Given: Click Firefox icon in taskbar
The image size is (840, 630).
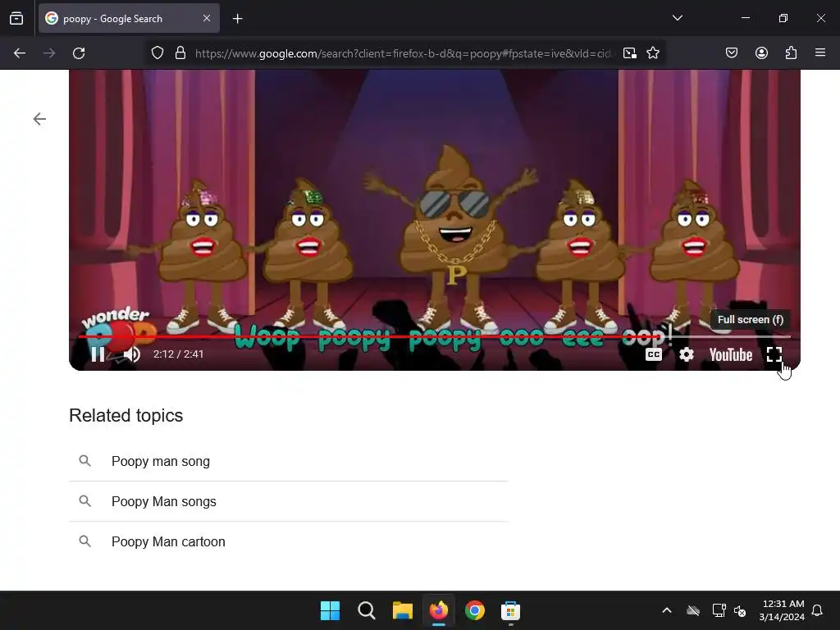Looking at the screenshot, I should 439,610.
